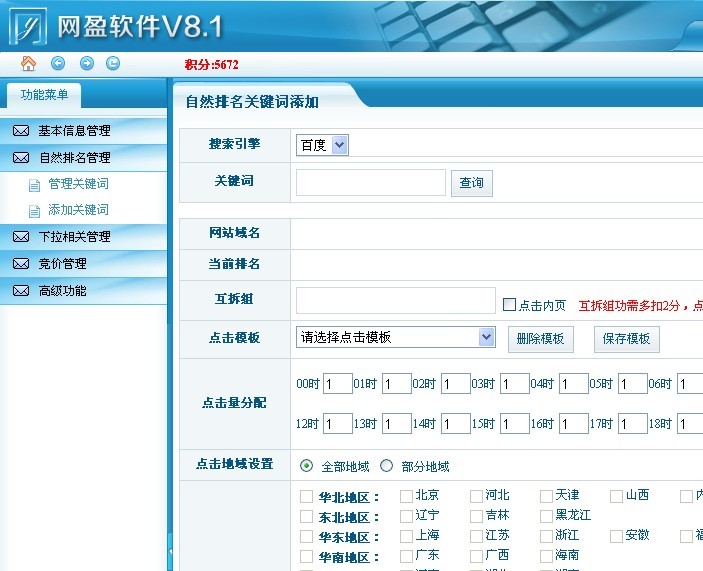This screenshot has height=571, width=703.
Task: Click the forward arrow icon
Action: click(x=87, y=63)
